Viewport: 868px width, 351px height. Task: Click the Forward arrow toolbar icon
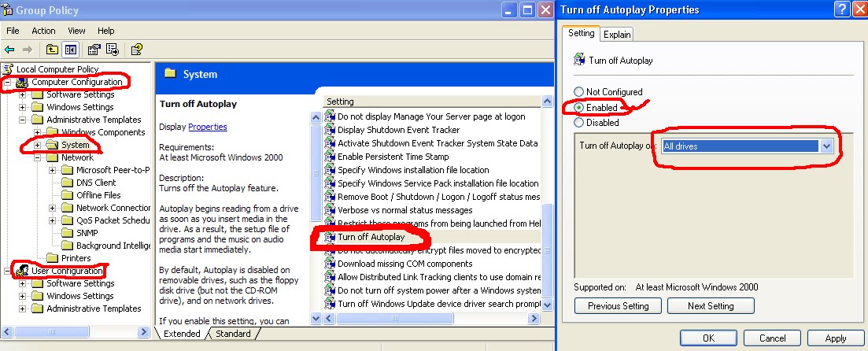(x=27, y=50)
